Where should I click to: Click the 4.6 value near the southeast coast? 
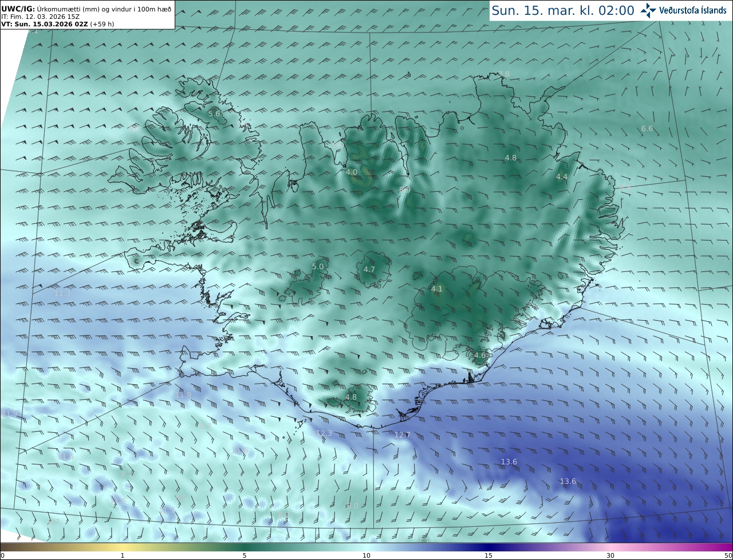(x=480, y=356)
